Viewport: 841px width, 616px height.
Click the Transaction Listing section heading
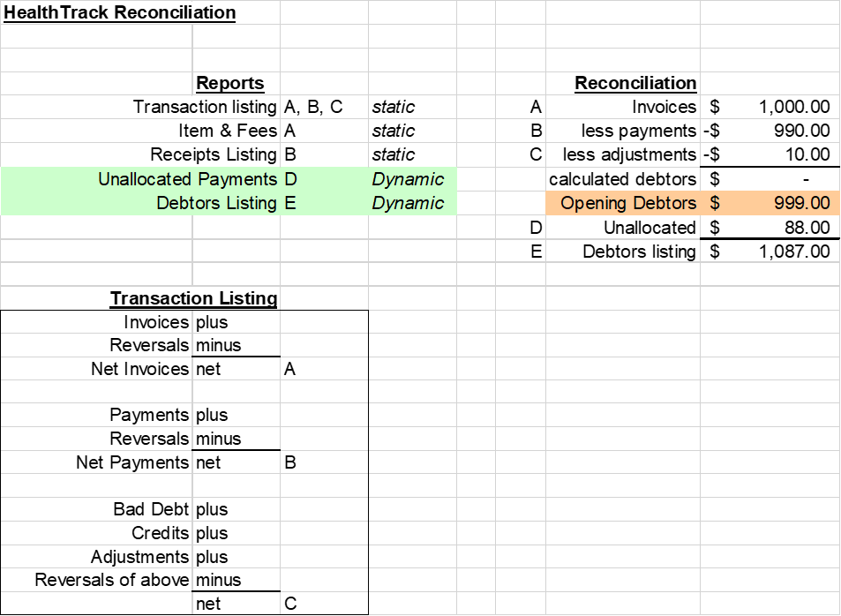[193, 298]
